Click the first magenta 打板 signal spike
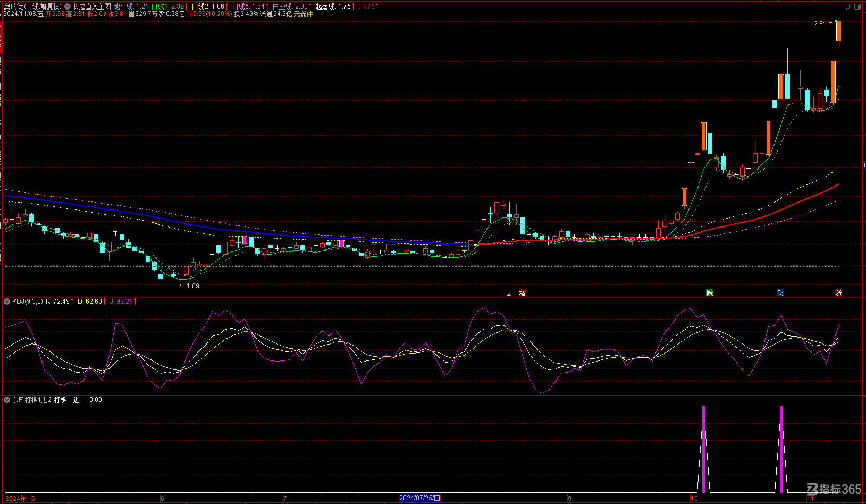The height and width of the screenshot is (504, 866). (703, 449)
